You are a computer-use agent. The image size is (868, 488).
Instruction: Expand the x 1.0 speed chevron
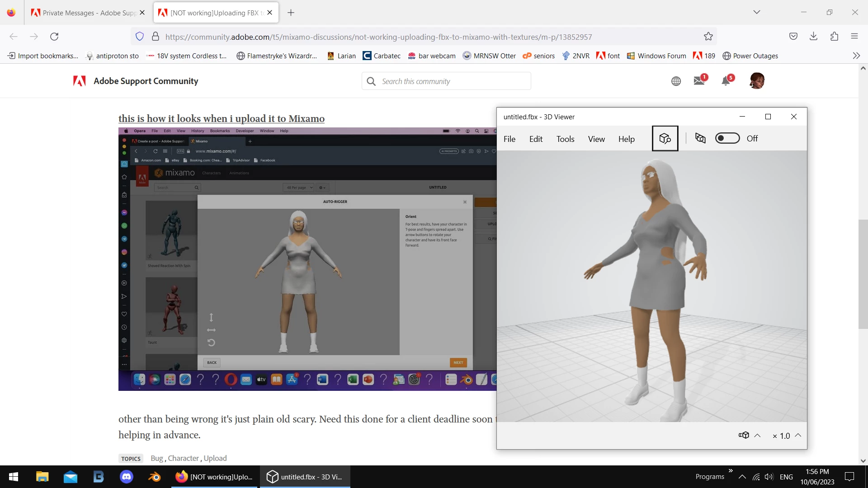pyautogui.click(x=798, y=436)
